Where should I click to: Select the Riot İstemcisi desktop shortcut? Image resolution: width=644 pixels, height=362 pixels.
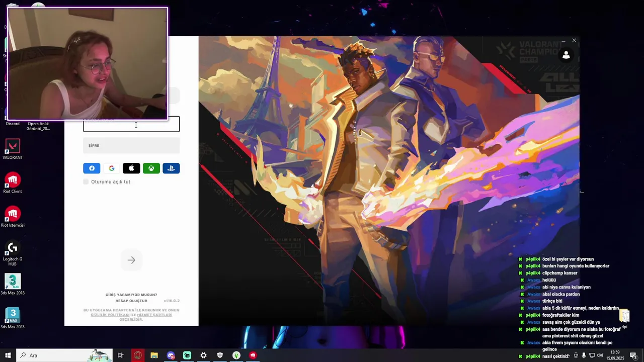(13, 217)
